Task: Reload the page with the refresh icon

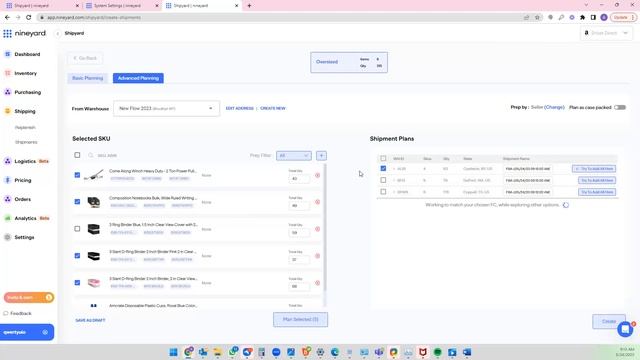Action: coord(29,17)
